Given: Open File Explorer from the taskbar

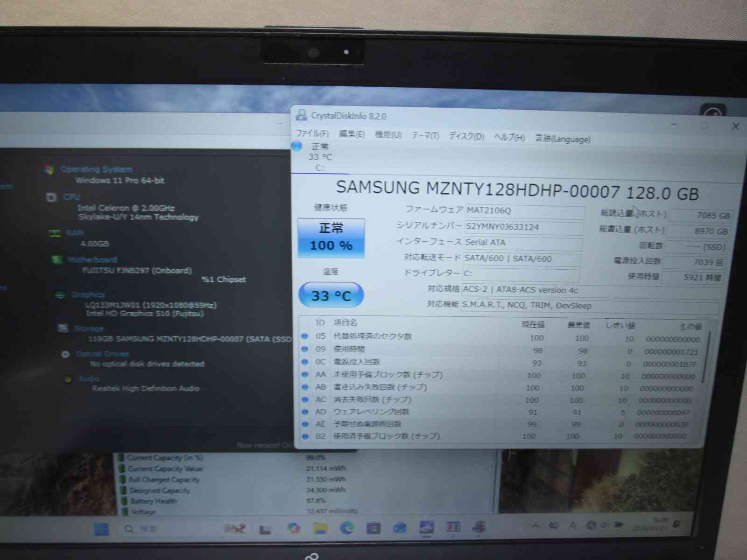Looking at the screenshot, I should (x=320, y=528).
